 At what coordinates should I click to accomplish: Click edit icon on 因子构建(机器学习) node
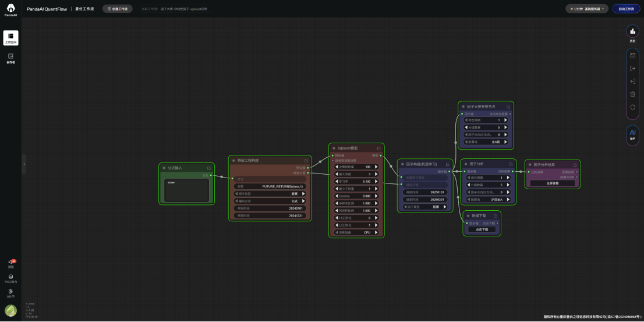click(448, 164)
